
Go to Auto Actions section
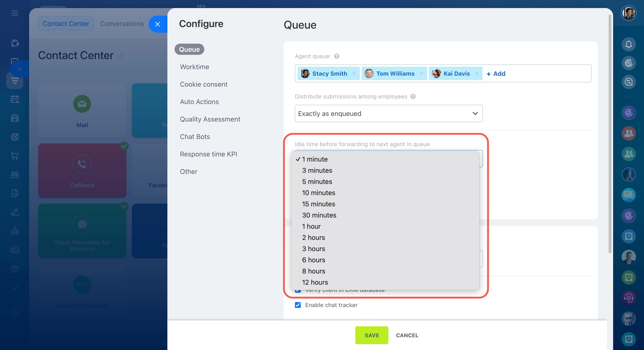coord(199,102)
